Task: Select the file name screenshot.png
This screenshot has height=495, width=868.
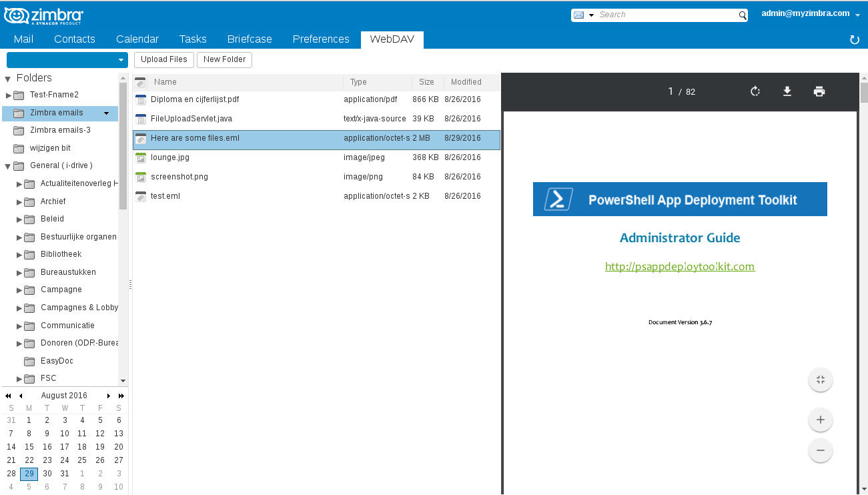Action: (x=179, y=177)
